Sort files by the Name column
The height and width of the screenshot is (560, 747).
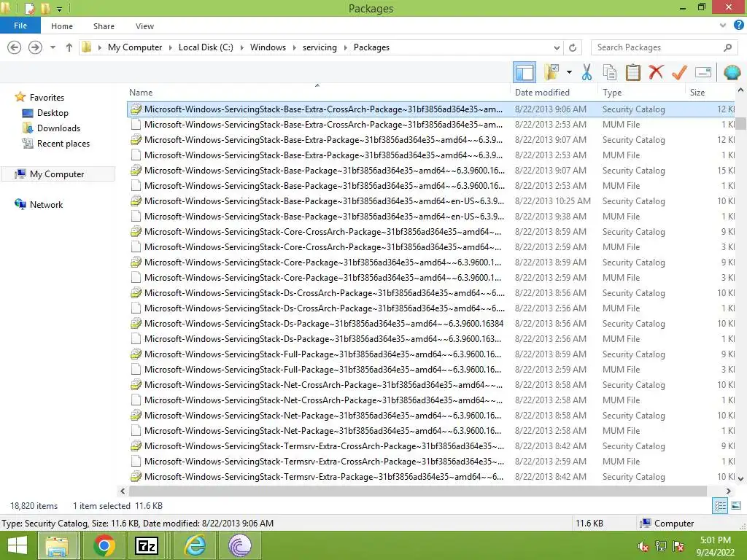(x=317, y=93)
